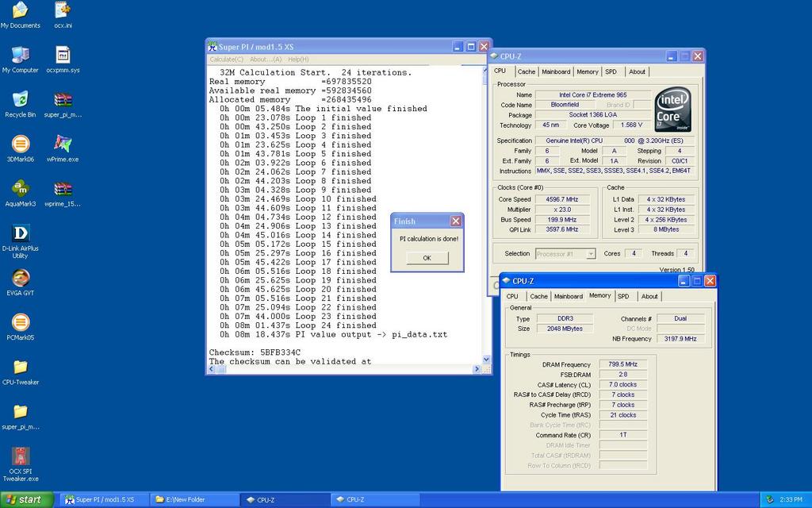Select the ocxpmm.sys file icon
Image resolution: width=812 pixels, height=508 pixels.
coord(63,55)
